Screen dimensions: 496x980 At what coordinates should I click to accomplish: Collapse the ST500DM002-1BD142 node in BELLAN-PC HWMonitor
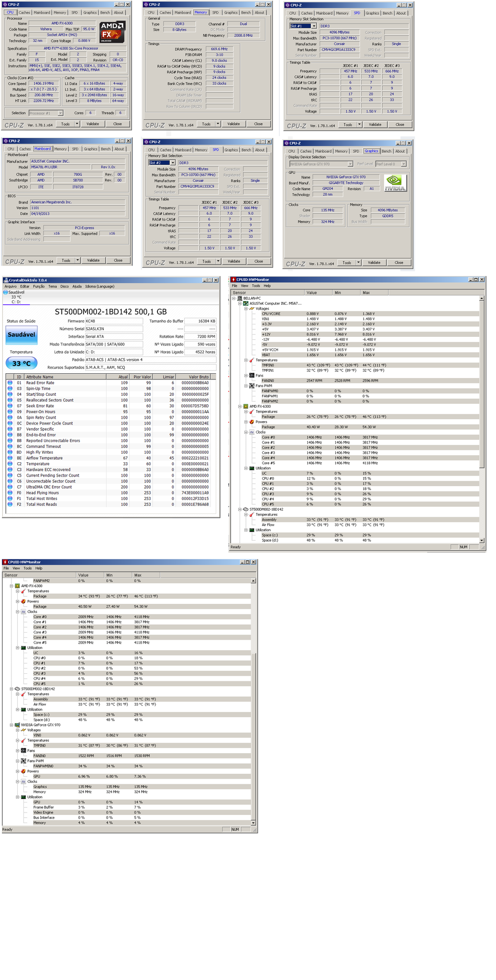pyautogui.click(x=240, y=509)
